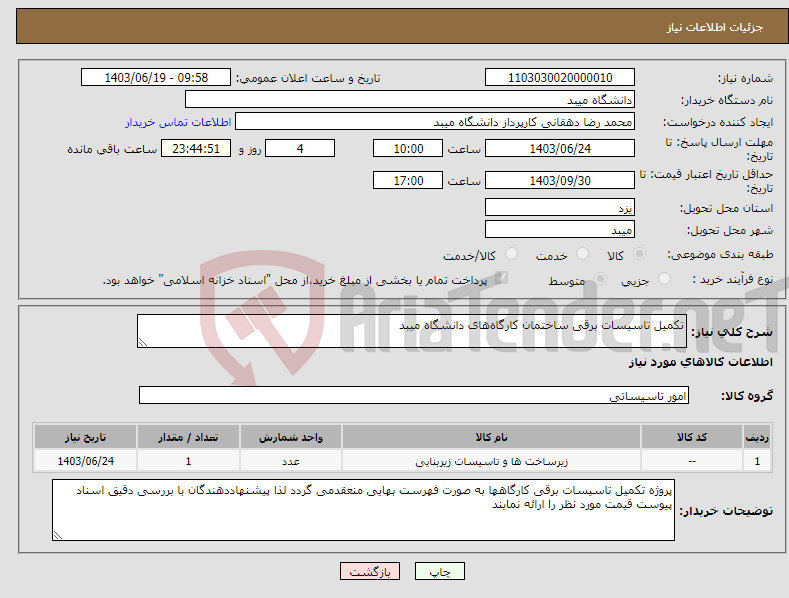This screenshot has height=598, width=789.
Task: Click the announcement date field 1403/06/19 - 09:58
Action: tap(156, 78)
